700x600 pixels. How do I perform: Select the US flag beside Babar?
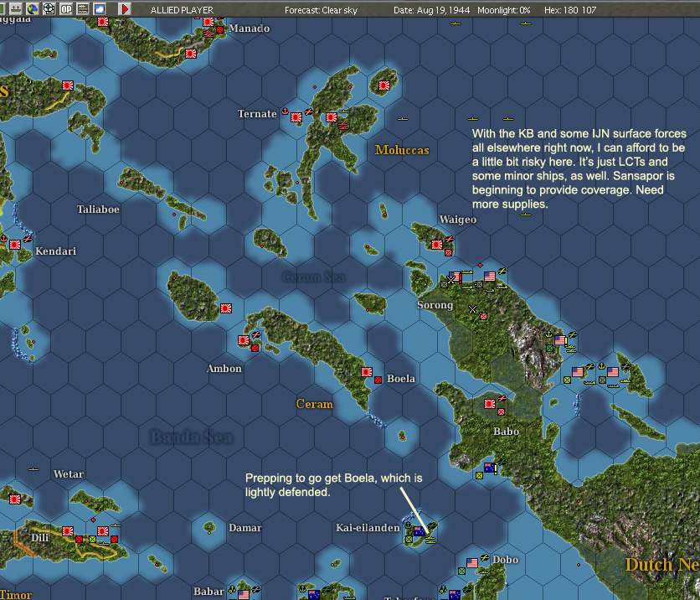(244, 595)
